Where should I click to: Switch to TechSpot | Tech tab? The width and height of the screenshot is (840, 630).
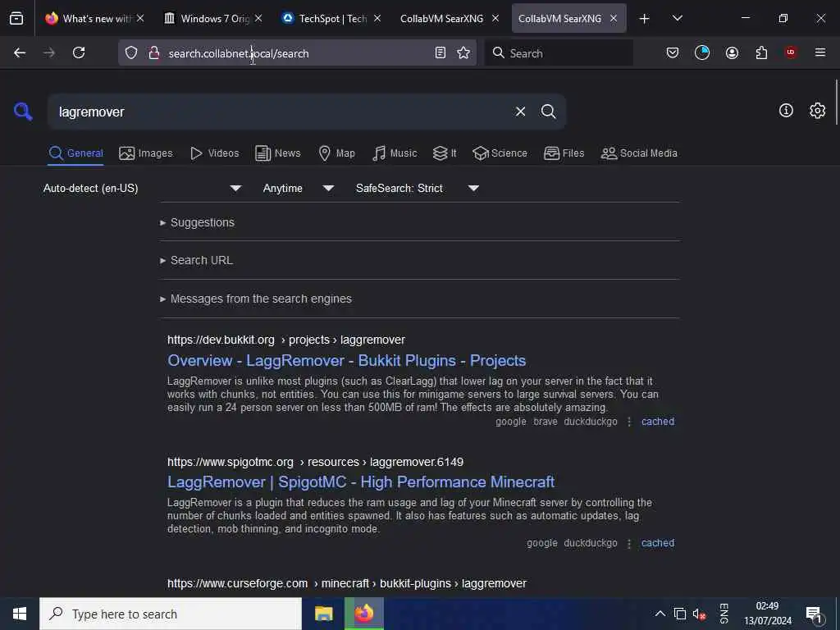(332, 19)
